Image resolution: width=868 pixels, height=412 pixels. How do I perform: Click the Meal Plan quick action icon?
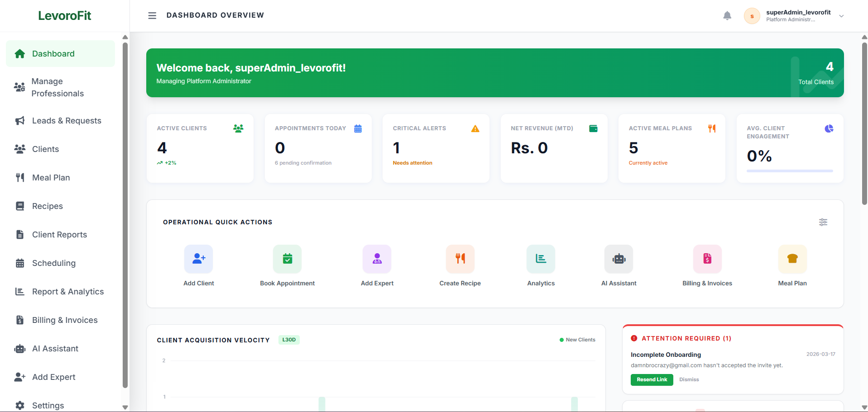pos(792,259)
